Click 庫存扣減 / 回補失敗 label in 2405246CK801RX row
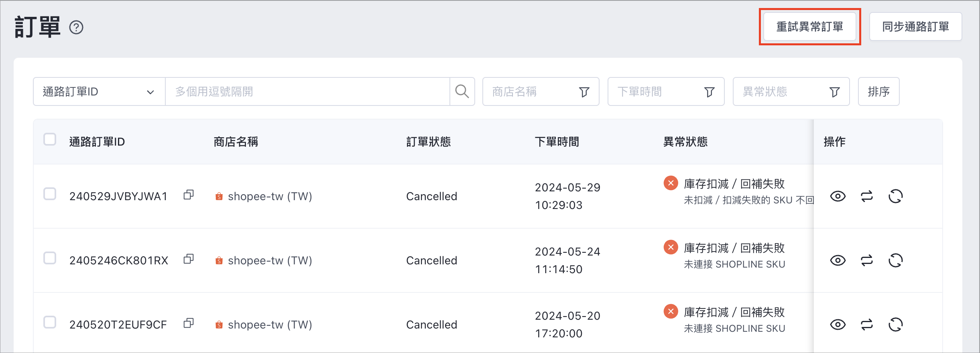The height and width of the screenshot is (353, 980). (734, 248)
